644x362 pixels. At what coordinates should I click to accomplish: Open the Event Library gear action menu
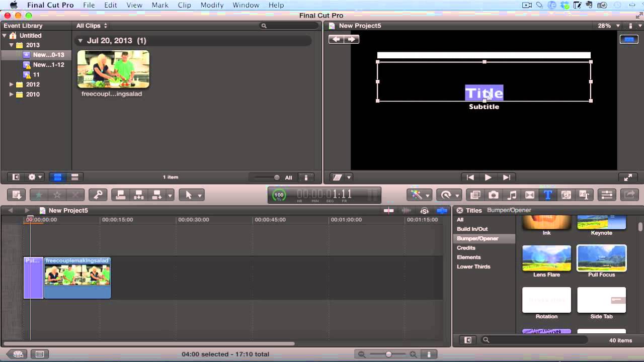point(35,177)
